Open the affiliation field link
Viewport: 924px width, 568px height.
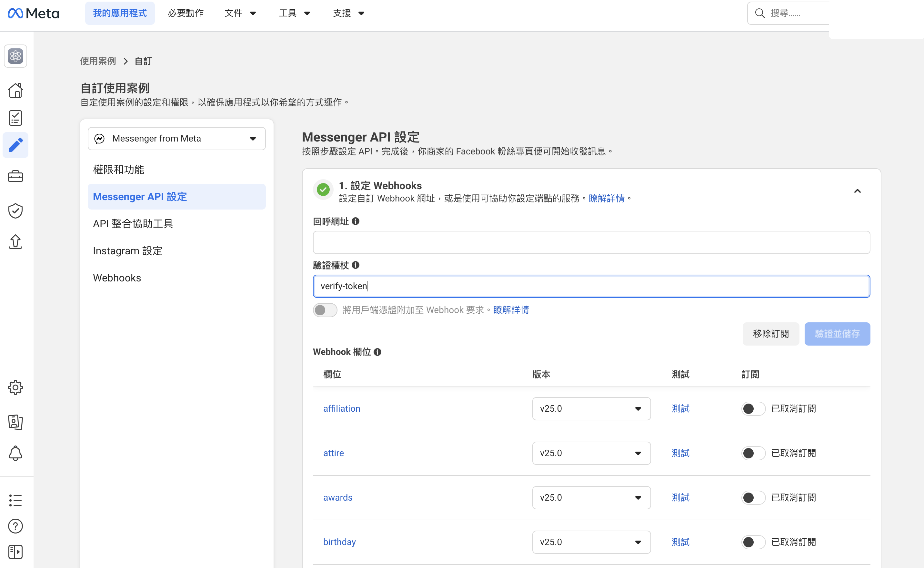(x=342, y=409)
